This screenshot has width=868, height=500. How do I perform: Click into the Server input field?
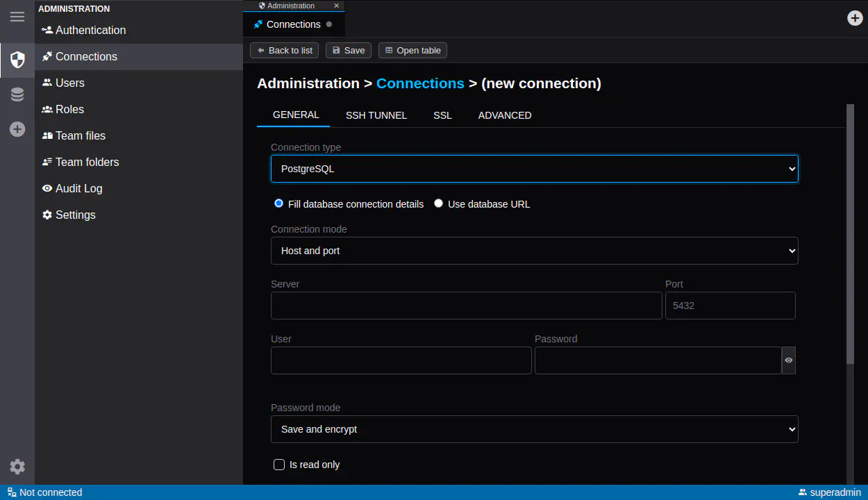pyautogui.click(x=466, y=306)
